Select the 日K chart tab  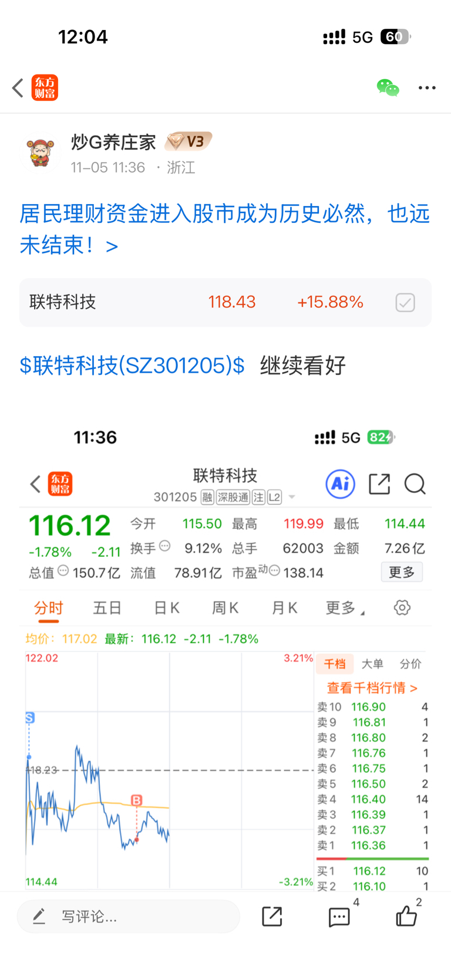tap(167, 608)
